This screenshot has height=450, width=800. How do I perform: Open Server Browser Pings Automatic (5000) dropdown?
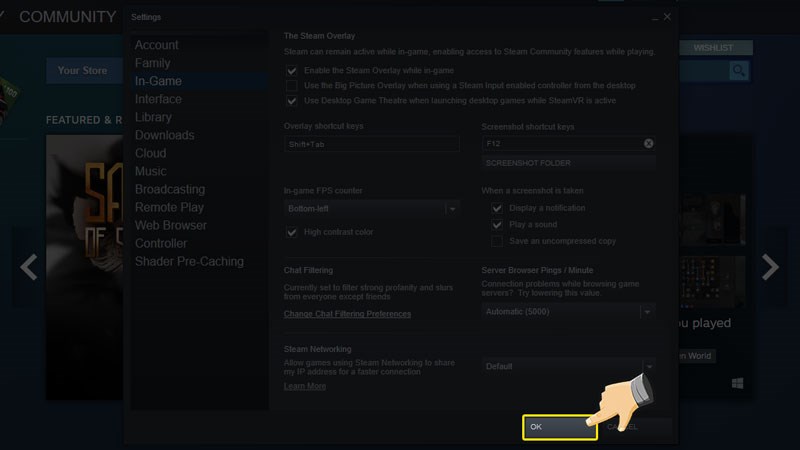click(568, 312)
